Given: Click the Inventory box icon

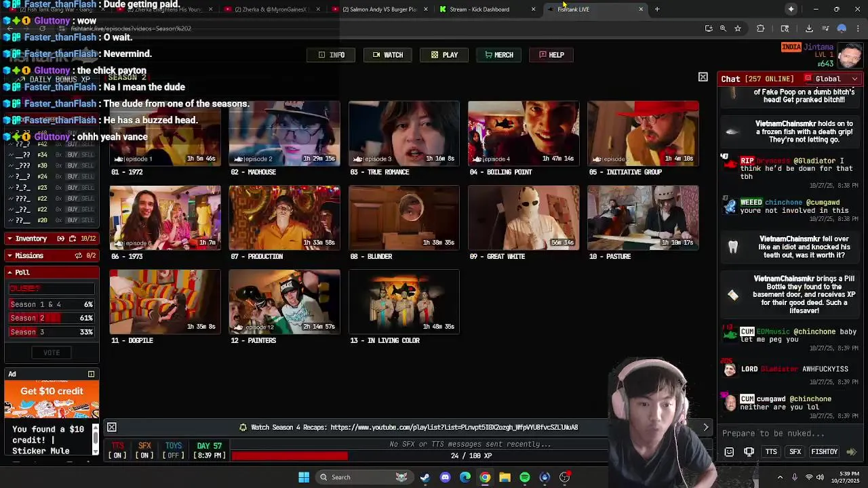Looking at the screenshot, I should point(74,239).
